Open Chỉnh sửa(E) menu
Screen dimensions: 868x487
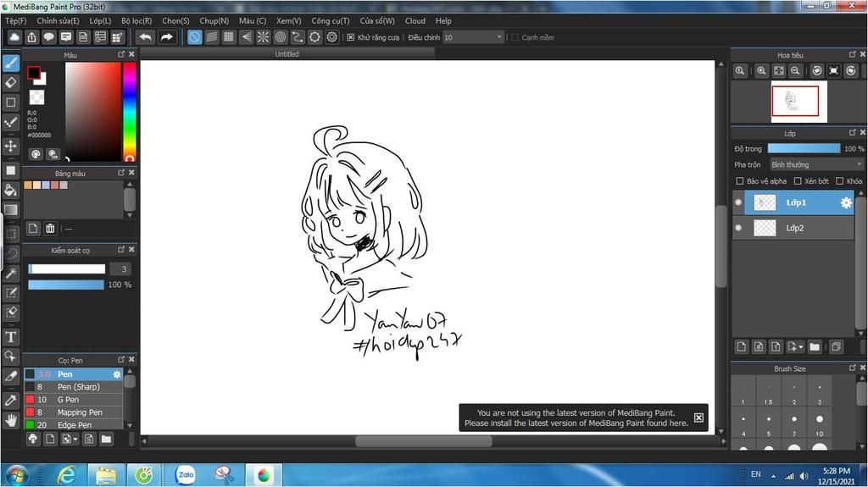[x=58, y=21]
